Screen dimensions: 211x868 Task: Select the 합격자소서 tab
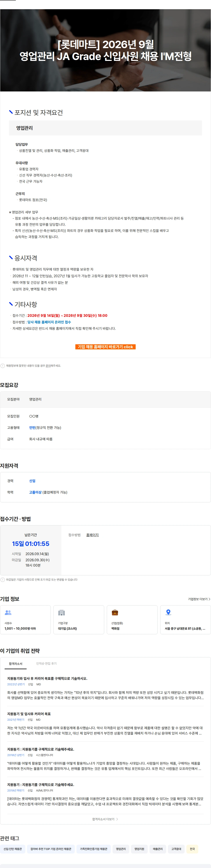(x=16, y=664)
